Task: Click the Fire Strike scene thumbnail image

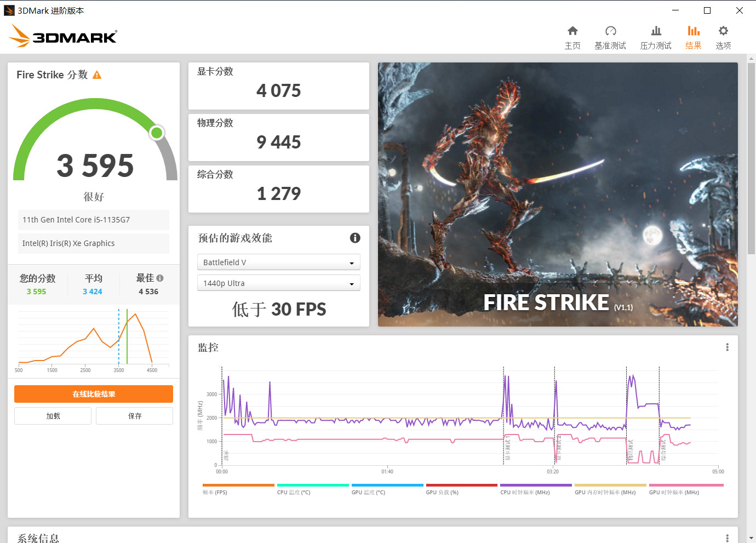Action: click(x=558, y=195)
